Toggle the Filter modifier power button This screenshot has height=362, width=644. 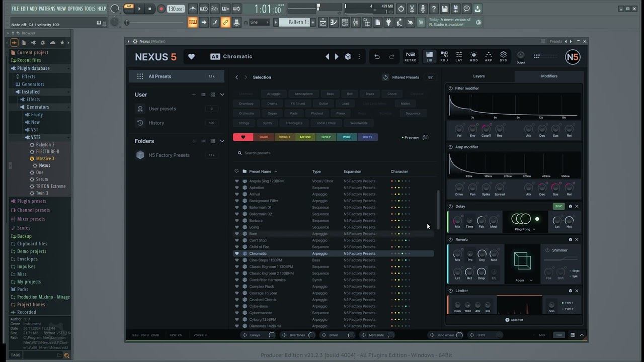(451, 88)
